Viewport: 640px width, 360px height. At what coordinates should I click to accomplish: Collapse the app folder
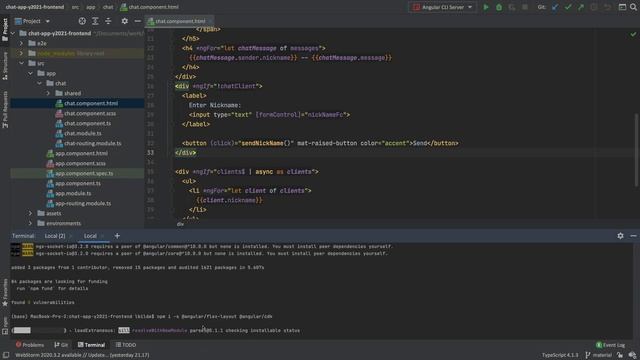pos(31,73)
